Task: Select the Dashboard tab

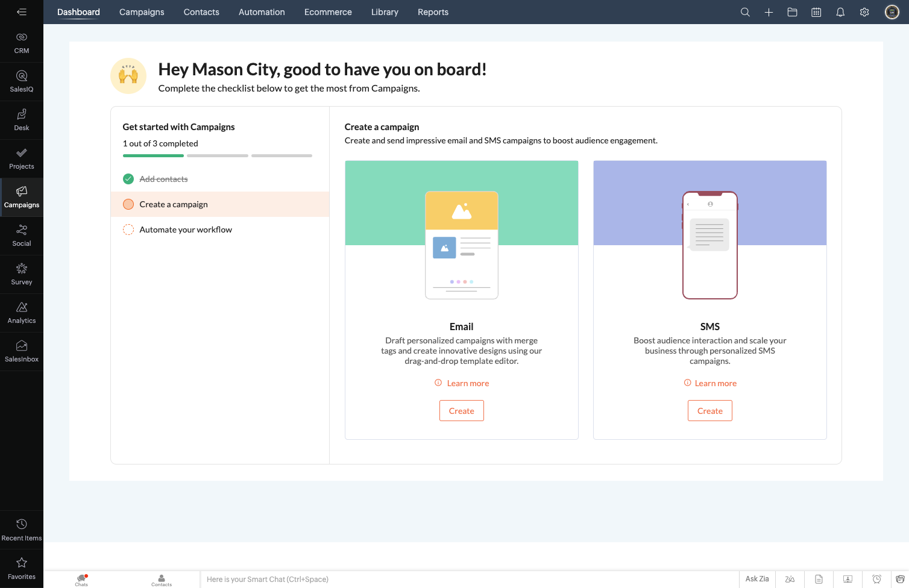Action: pyautogui.click(x=78, y=12)
